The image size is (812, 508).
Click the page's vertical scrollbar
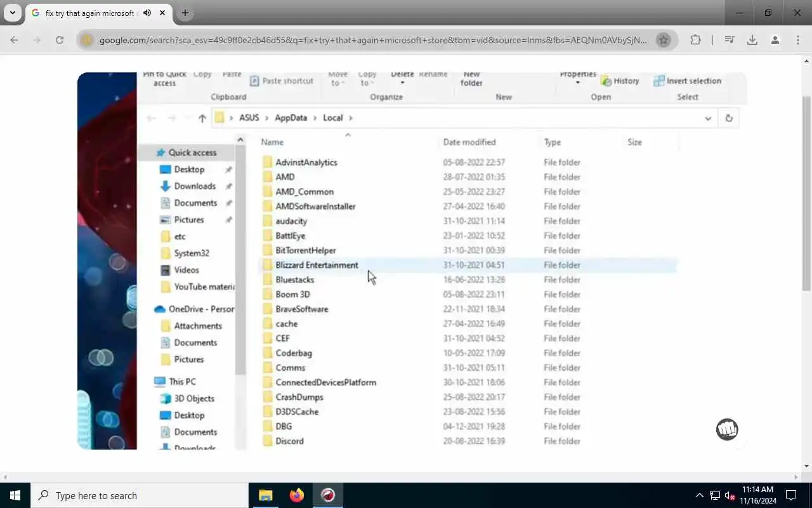807,194
